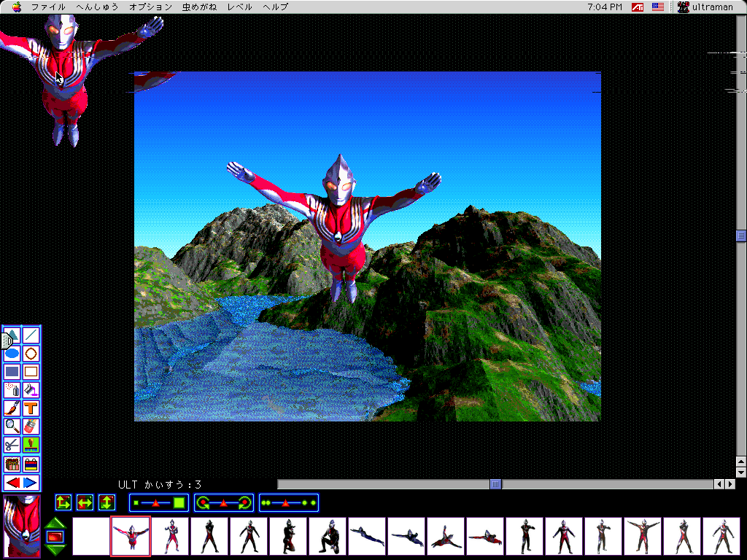This screenshot has height=560, width=747.
Task: Click the ATI icon in menu bar
Action: click(x=638, y=7)
